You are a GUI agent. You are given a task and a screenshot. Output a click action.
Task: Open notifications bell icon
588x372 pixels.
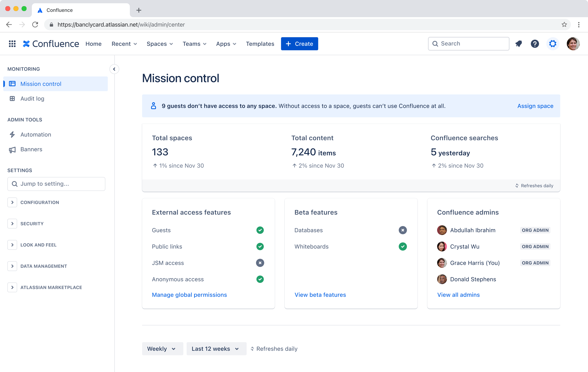click(x=518, y=44)
